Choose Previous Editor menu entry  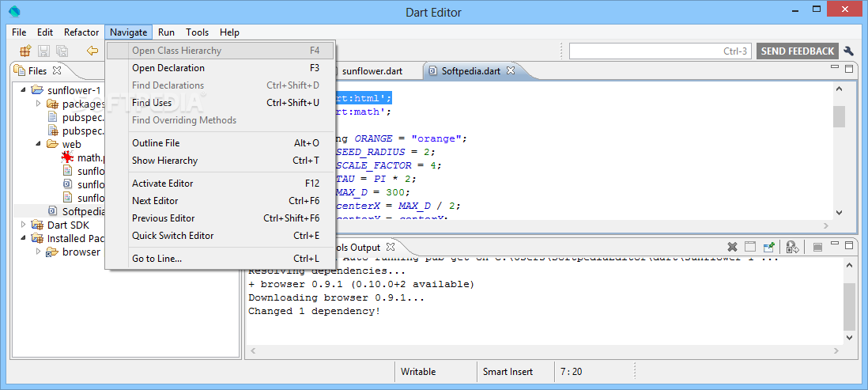pos(221,218)
